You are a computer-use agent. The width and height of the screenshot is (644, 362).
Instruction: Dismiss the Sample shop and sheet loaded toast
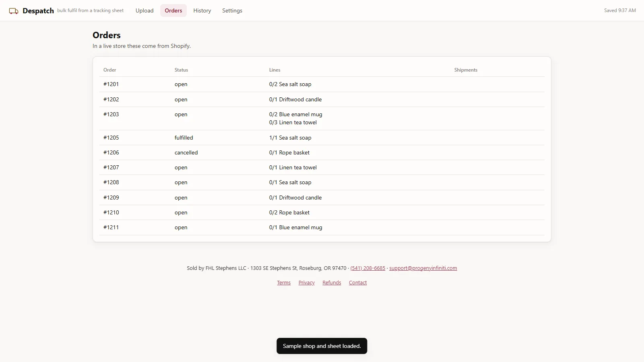(322, 346)
